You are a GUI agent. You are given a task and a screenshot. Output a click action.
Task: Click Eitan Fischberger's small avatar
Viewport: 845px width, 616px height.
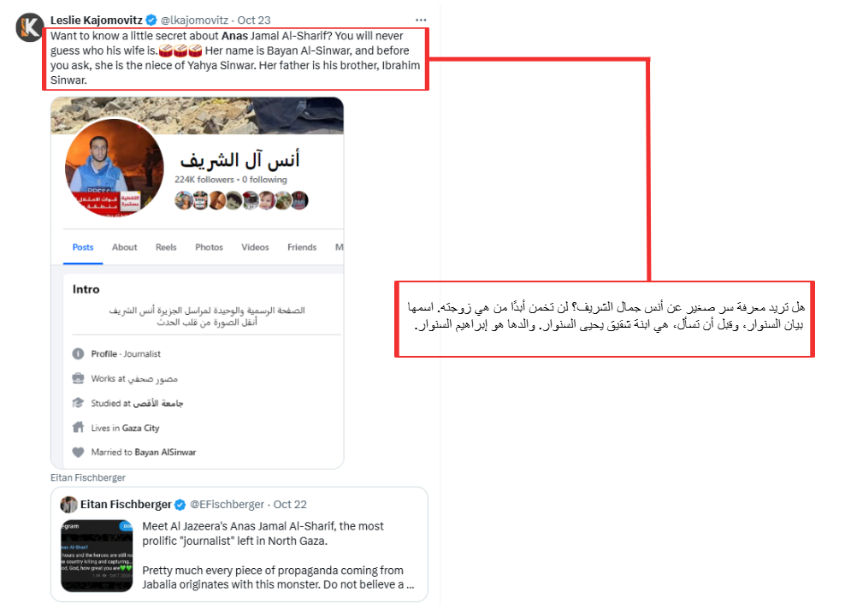coord(68,505)
